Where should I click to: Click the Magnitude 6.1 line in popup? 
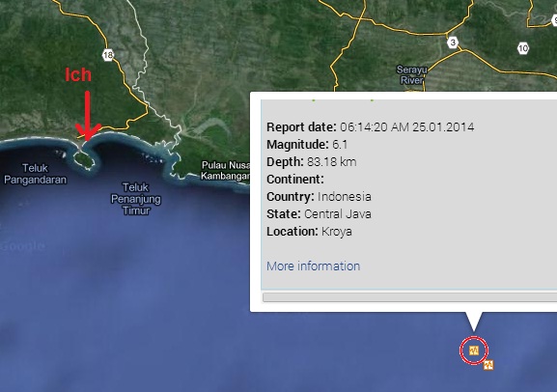(x=307, y=144)
